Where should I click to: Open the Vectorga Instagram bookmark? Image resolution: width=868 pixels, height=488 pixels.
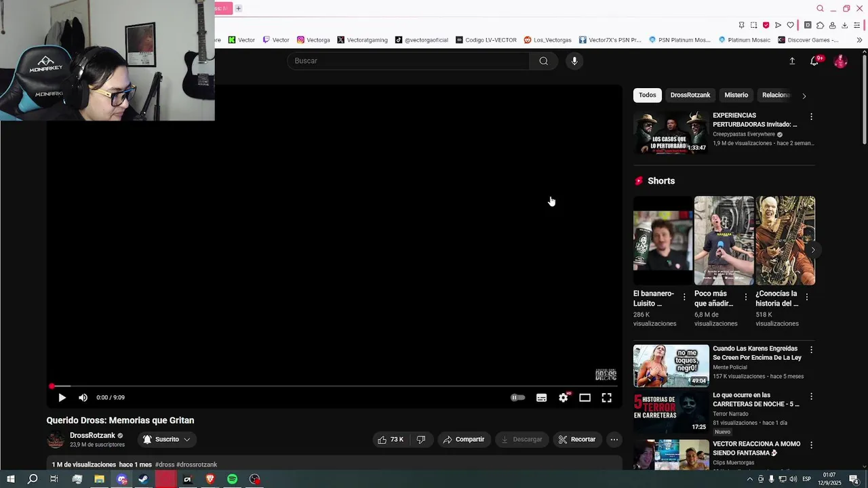coord(313,40)
